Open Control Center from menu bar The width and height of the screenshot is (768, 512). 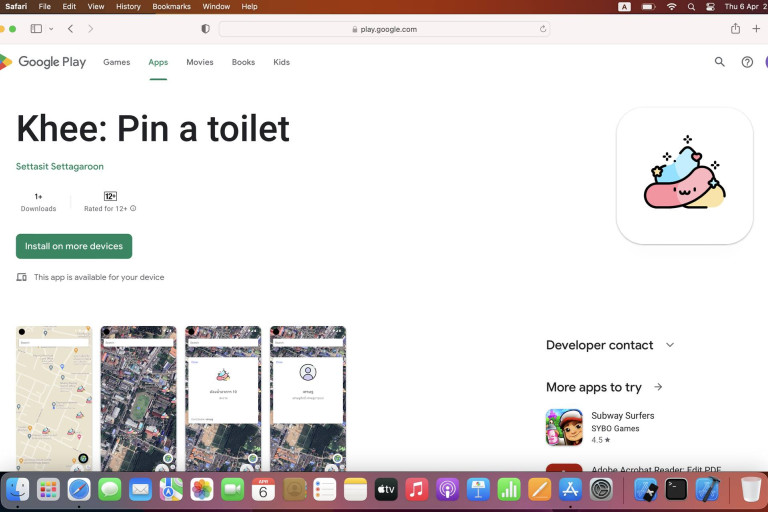point(710,6)
